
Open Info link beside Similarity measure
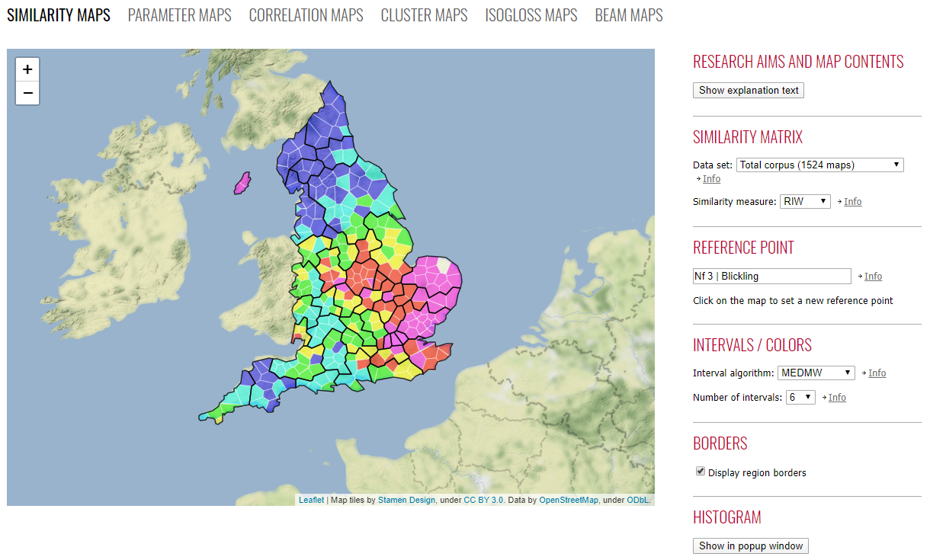click(x=852, y=201)
